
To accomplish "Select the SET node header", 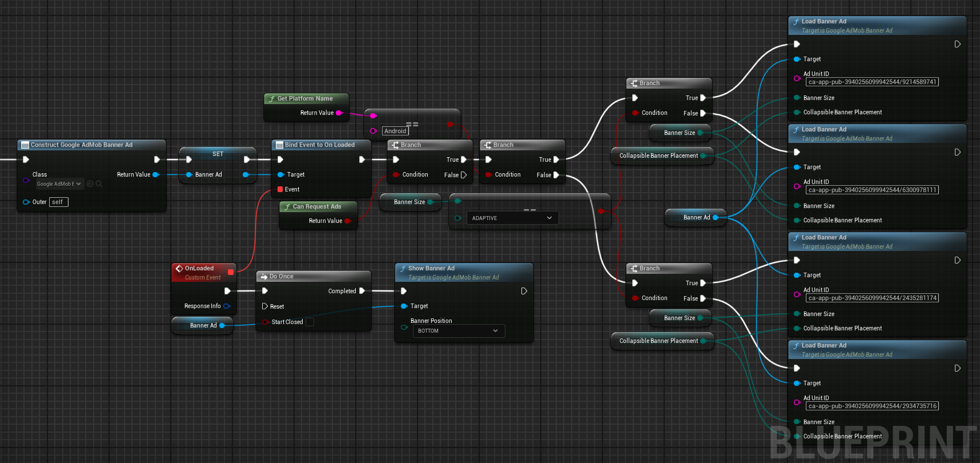I will pyautogui.click(x=218, y=154).
